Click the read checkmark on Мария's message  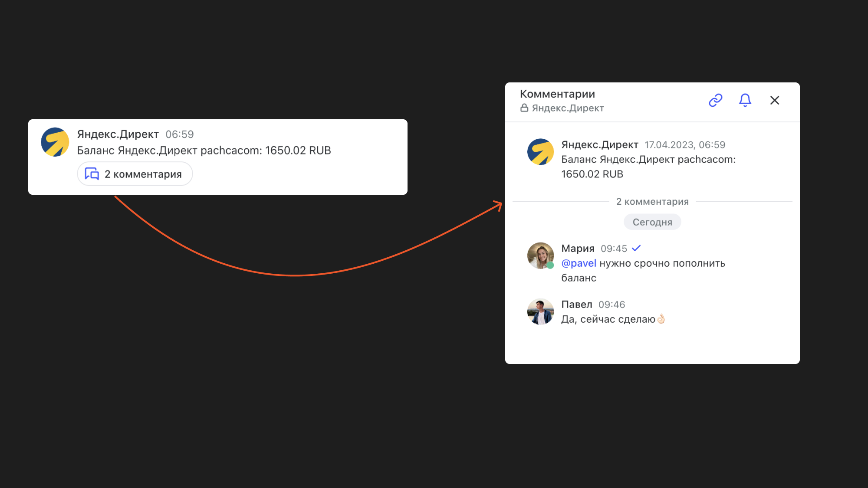(x=636, y=248)
